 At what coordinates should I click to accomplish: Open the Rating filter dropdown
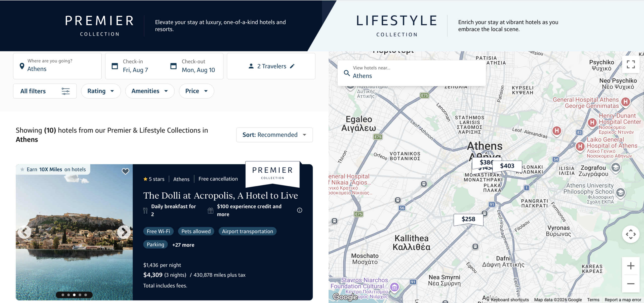pos(101,91)
